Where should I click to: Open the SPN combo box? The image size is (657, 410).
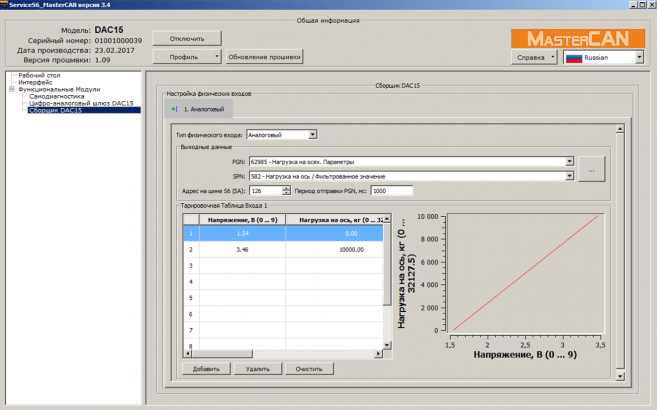coord(411,176)
